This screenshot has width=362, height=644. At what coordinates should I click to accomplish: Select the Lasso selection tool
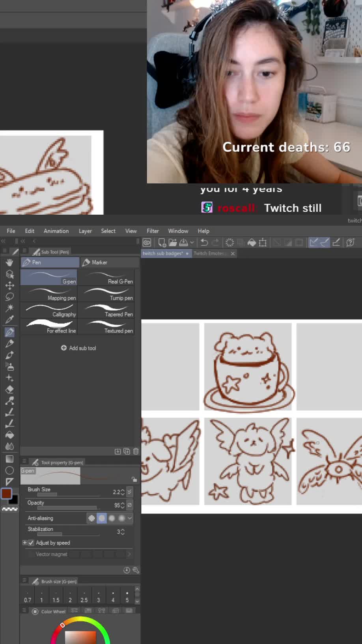point(10,297)
